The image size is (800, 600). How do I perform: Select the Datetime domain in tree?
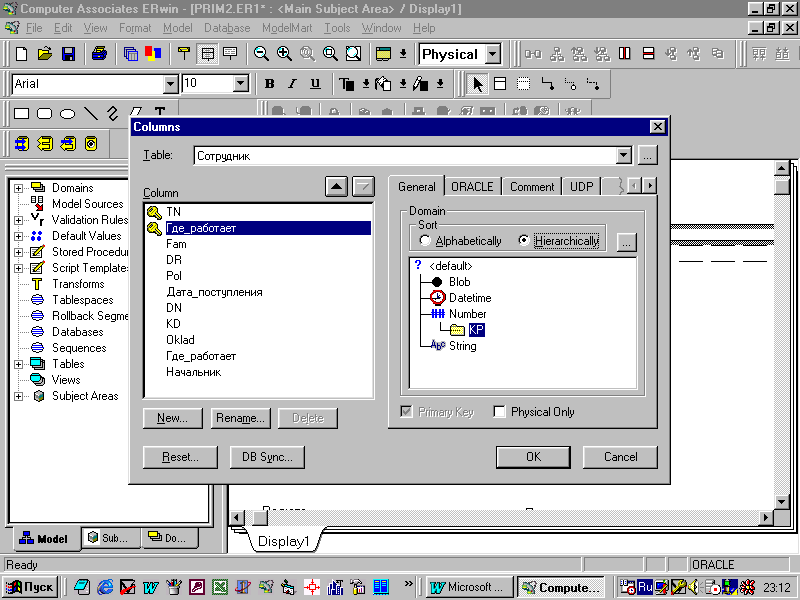(x=470, y=298)
